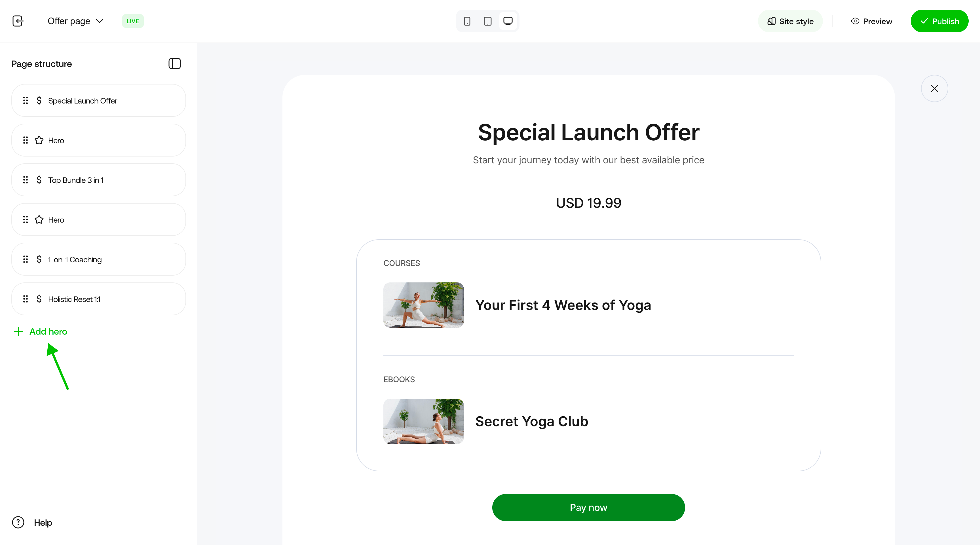Close the offer preview with X
Screen dimensions: 980x545
point(934,89)
